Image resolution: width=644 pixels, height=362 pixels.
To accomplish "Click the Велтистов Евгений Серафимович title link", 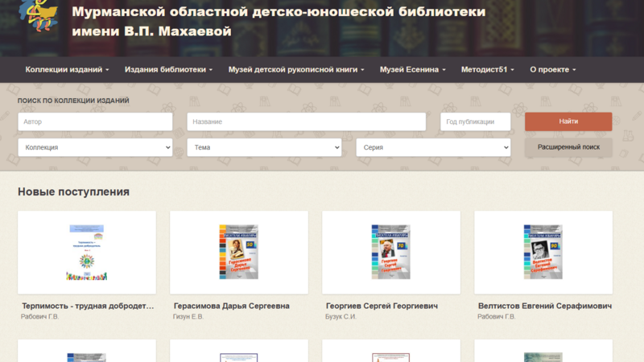I will point(544,306).
